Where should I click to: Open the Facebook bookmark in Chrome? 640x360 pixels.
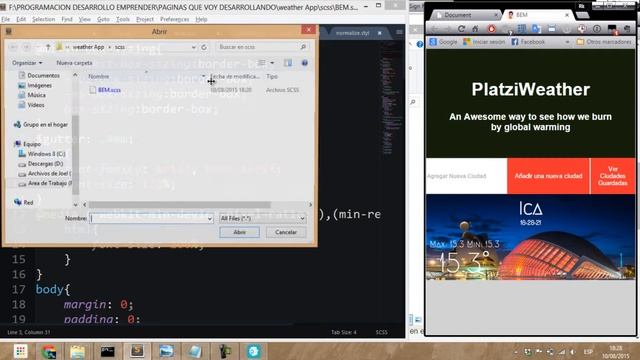click(x=528, y=42)
